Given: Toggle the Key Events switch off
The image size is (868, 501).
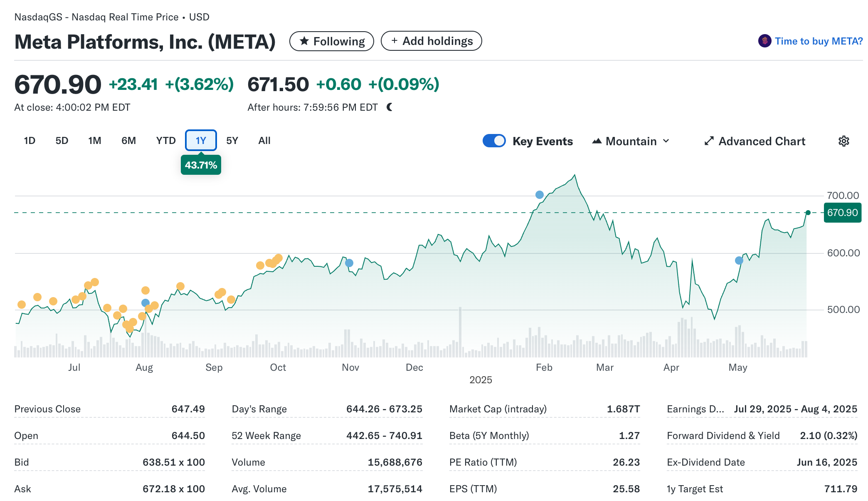Looking at the screenshot, I should coord(494,141).
